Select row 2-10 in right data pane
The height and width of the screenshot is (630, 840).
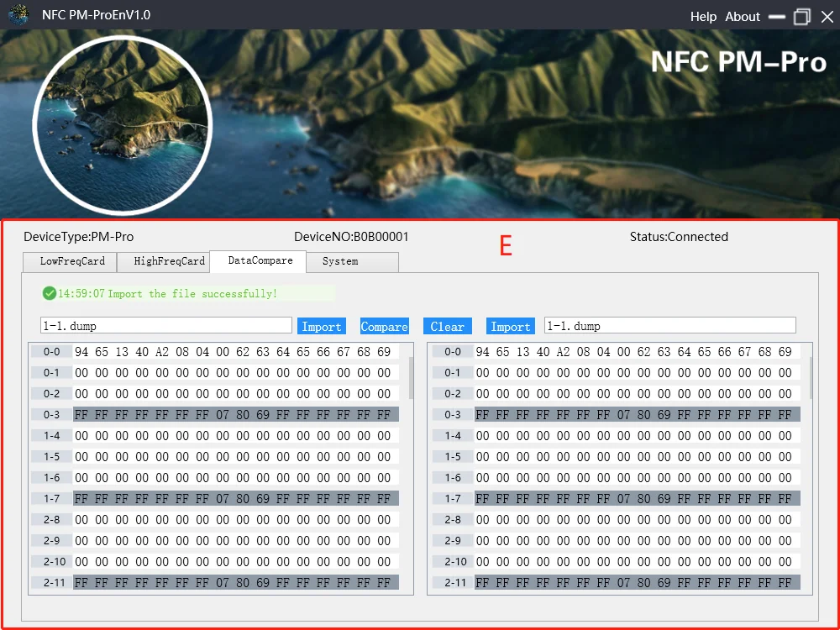pos(616,561)
